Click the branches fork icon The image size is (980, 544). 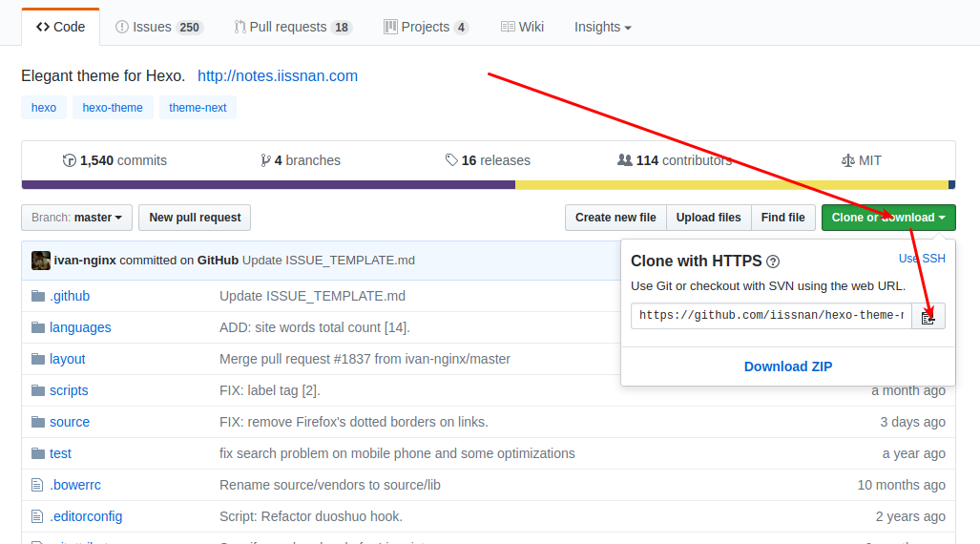coord(265,160)
